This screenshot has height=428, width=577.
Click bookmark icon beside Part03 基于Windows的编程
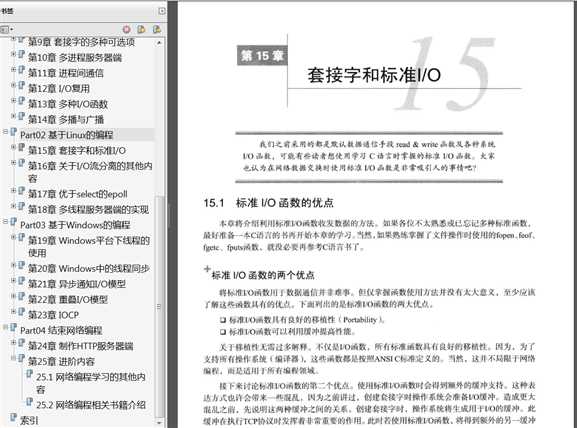14,222
